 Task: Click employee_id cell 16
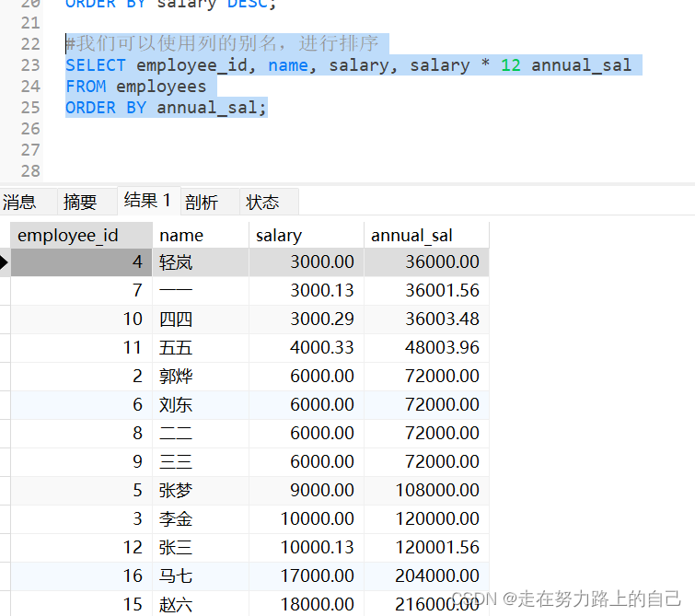pyautogui.click(x=81, y=576)
